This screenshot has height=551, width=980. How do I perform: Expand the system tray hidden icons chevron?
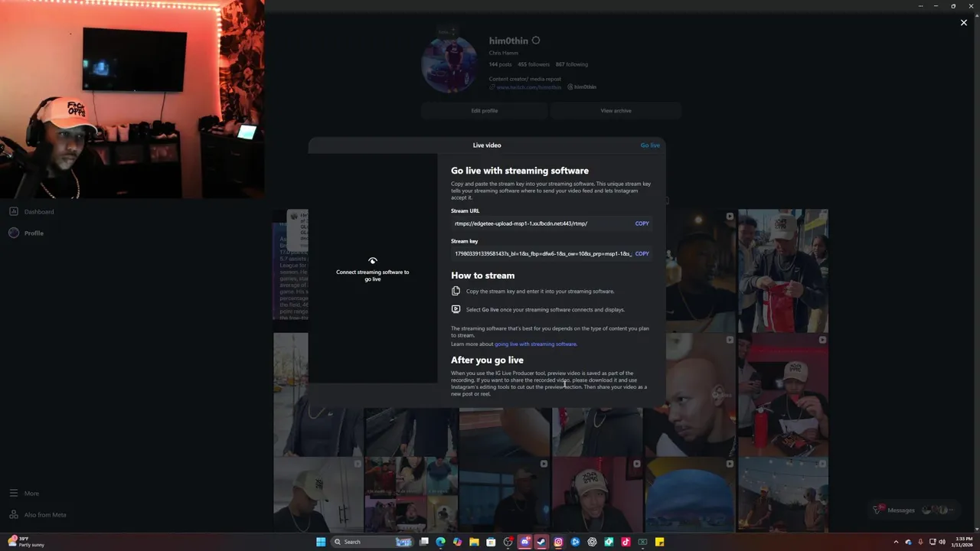point(896,542)
